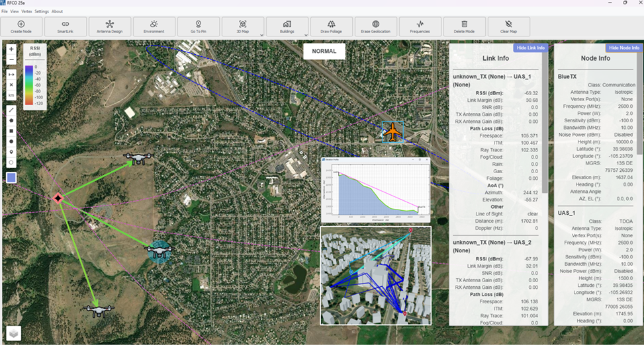Click the Clear Map button

pos(508,26)
